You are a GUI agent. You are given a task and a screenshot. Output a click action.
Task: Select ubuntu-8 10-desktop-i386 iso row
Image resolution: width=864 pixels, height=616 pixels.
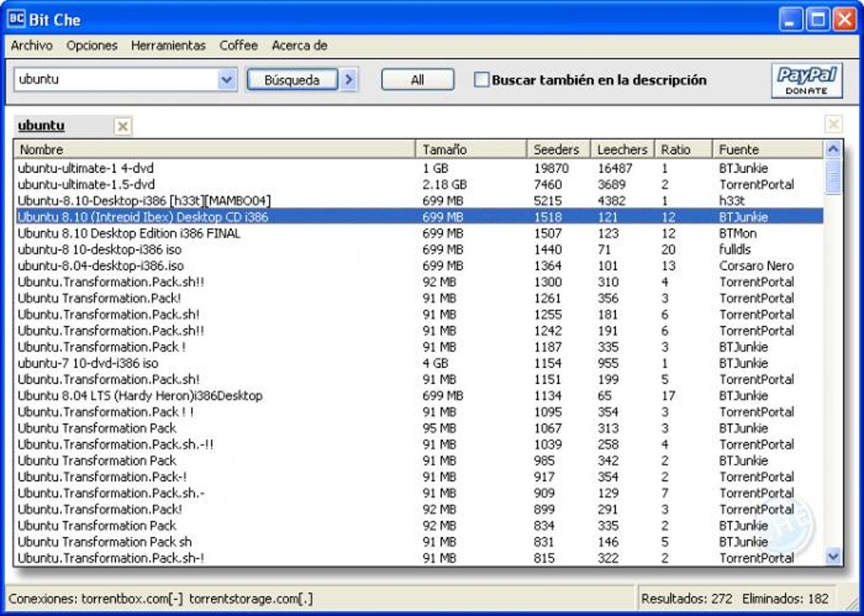[x=419, y=250]
